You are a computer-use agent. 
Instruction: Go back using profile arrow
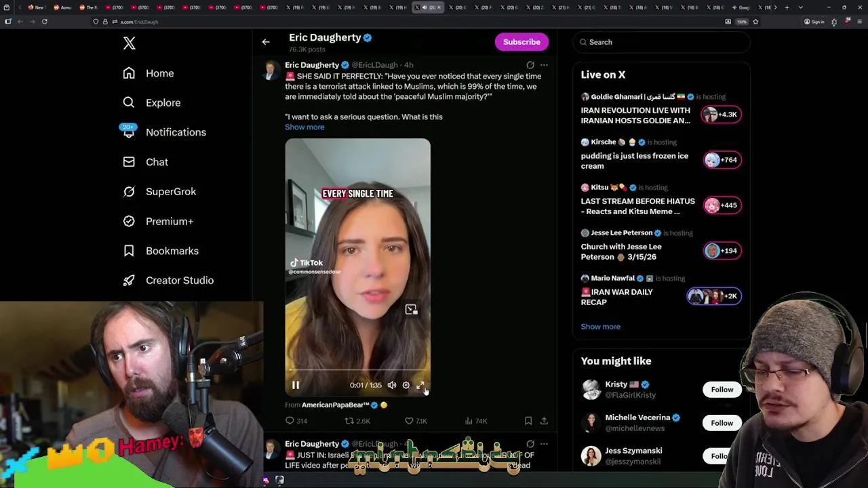(266, 42)
